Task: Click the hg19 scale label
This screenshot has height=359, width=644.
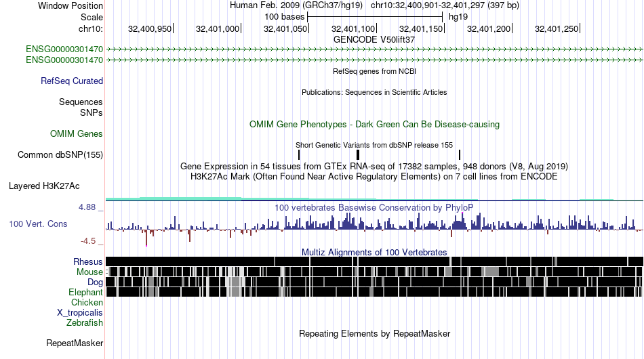Action: coord(458,17)
